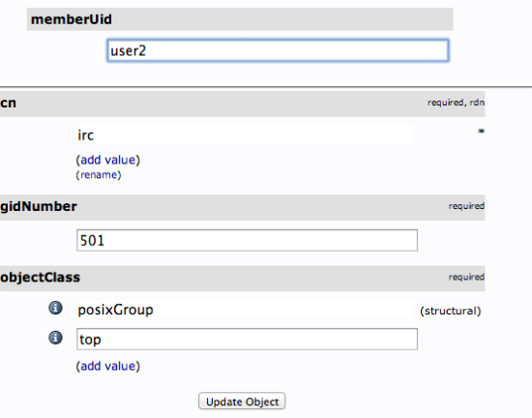Click the objectClass attribute heading
Screen dimensions: 532x418
point(40,278)
